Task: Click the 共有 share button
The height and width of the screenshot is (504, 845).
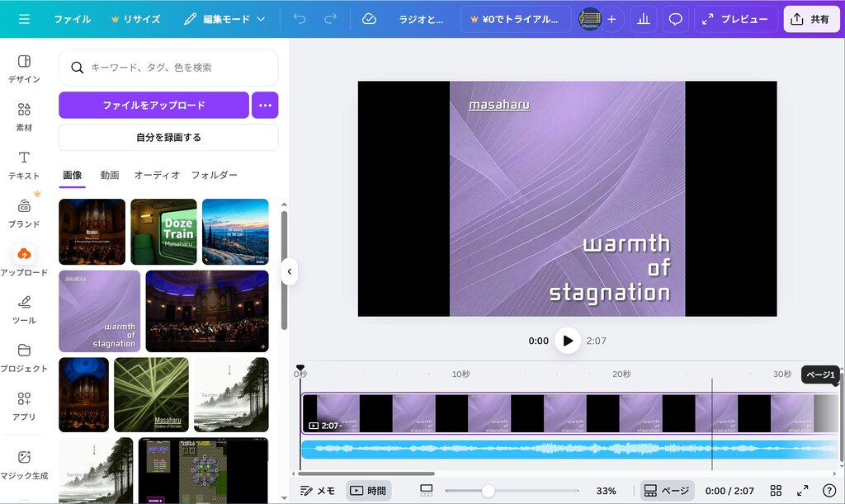Action: (x=810, y=19)
